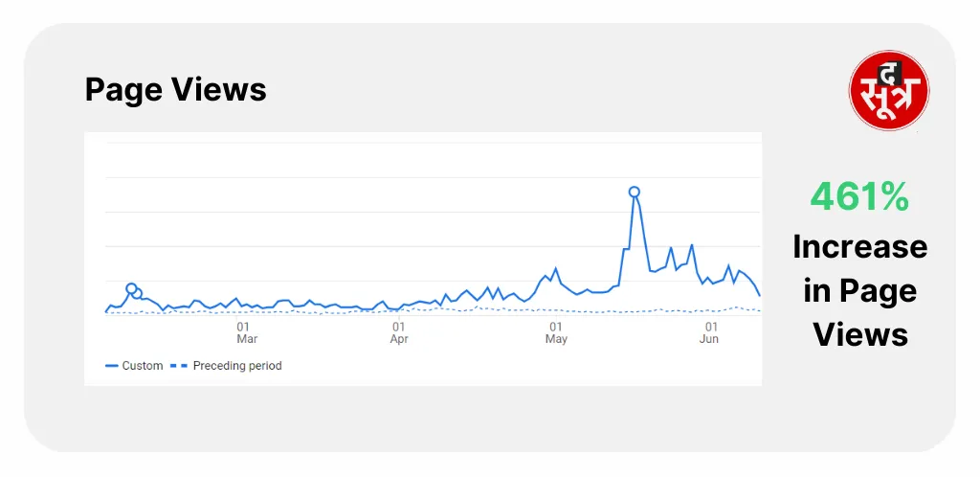Click the Page Views heading
Viewport: 980px width, 477px height.
tap(176, 89)
